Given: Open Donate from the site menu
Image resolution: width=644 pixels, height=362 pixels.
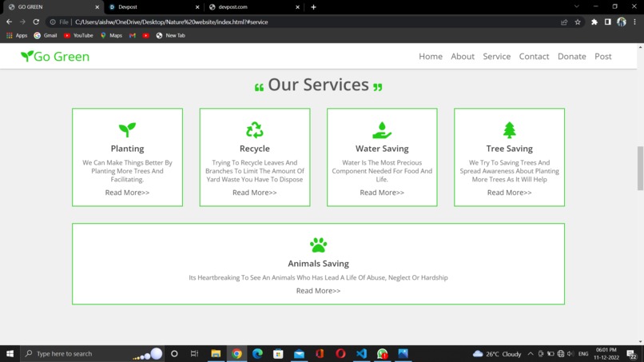Looking at the screenshot, I should click(572, 56).
